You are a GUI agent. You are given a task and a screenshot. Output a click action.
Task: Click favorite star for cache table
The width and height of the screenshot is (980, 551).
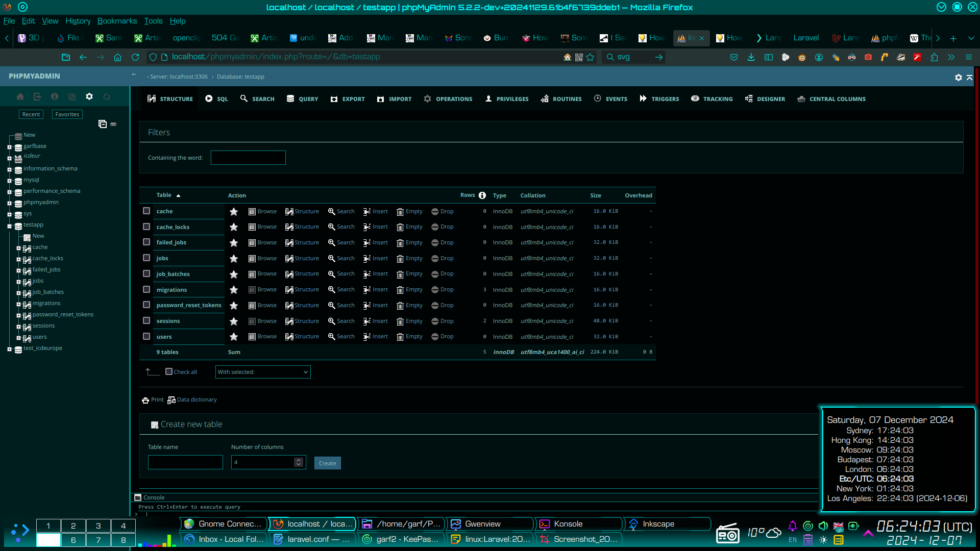click(234, 211)
